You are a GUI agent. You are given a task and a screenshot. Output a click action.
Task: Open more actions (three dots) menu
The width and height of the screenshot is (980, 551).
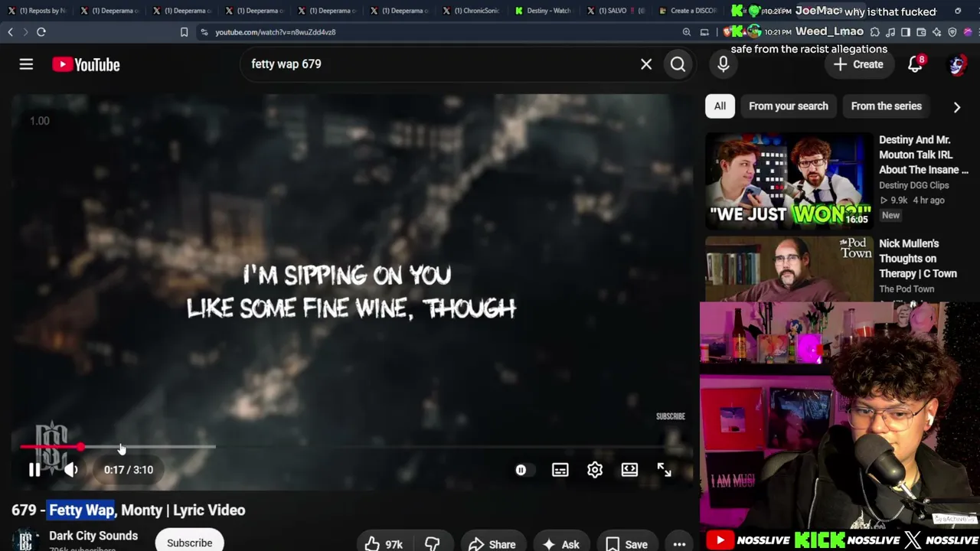[679, 544]
